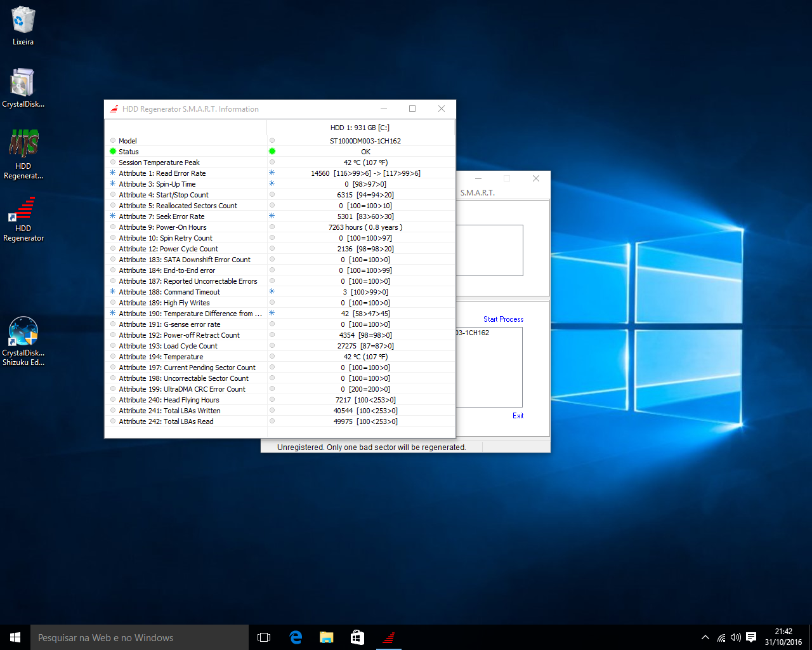Select Attribute 183: SATA Downshift Error Count
This screenshot has height=650, width=812.
[x=185, y=260]
